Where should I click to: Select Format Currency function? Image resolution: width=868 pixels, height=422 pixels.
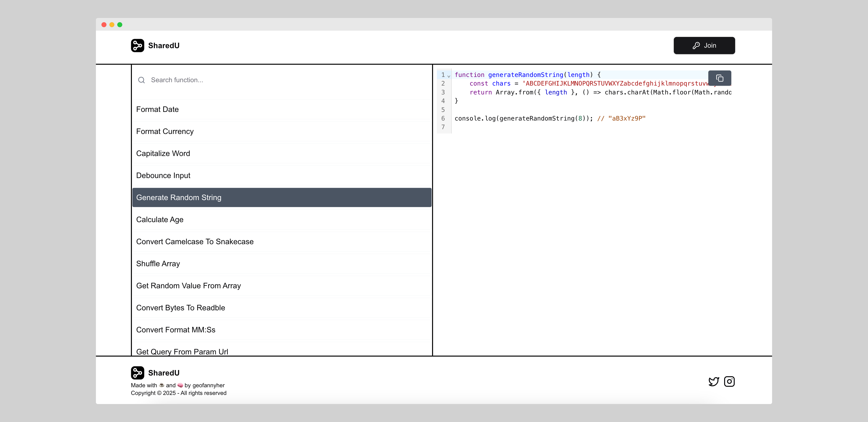click(165, 131)
